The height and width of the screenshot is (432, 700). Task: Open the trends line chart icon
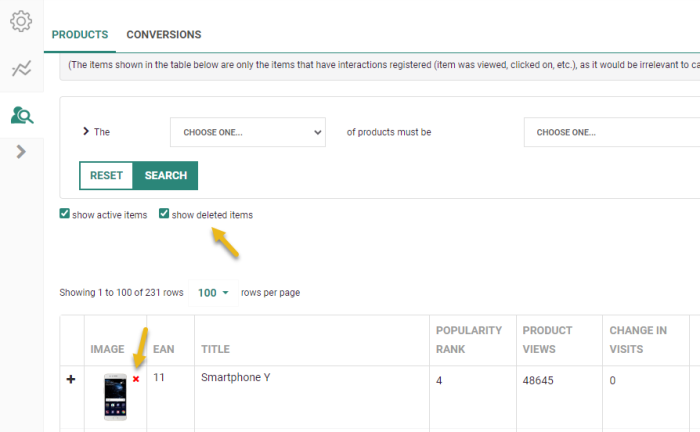click(x=21, y=68)
